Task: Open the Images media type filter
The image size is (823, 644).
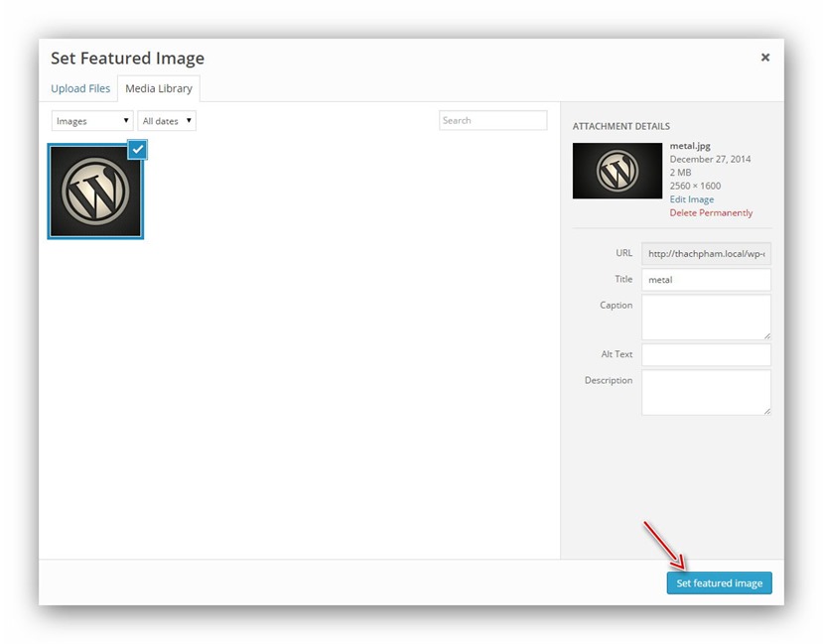Action: [x=91, y=120]
